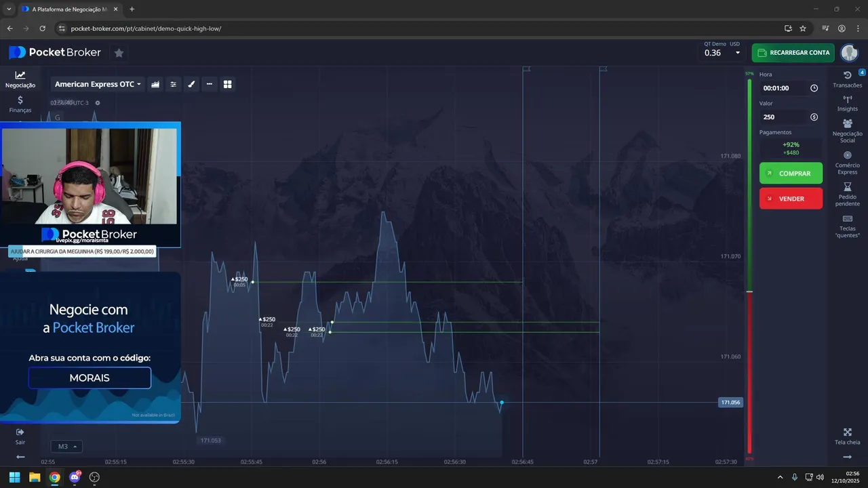The image size is (868, 488).
Task: Enter Tela cheia fullscreen mode
Action: point(848,436)
